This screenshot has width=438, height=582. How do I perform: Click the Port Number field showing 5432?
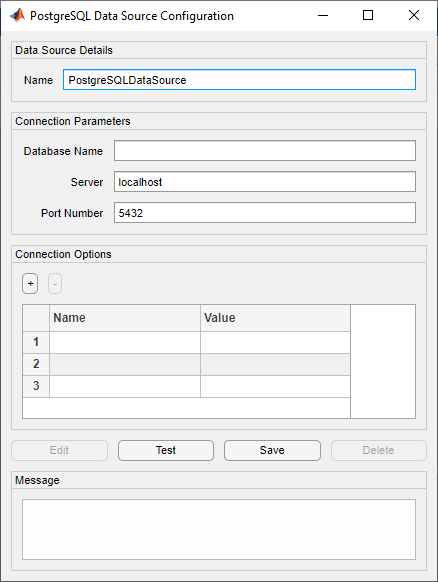(x=265, y=213)
